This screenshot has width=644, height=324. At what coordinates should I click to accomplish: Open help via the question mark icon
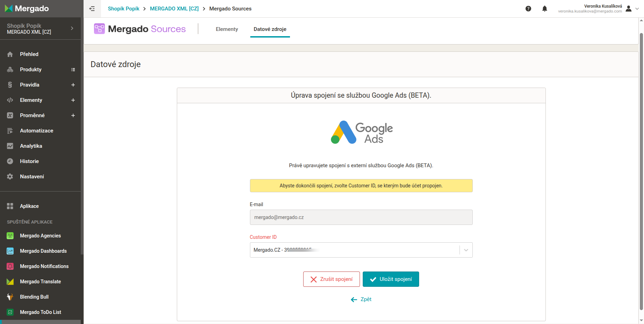coord(528,9)
